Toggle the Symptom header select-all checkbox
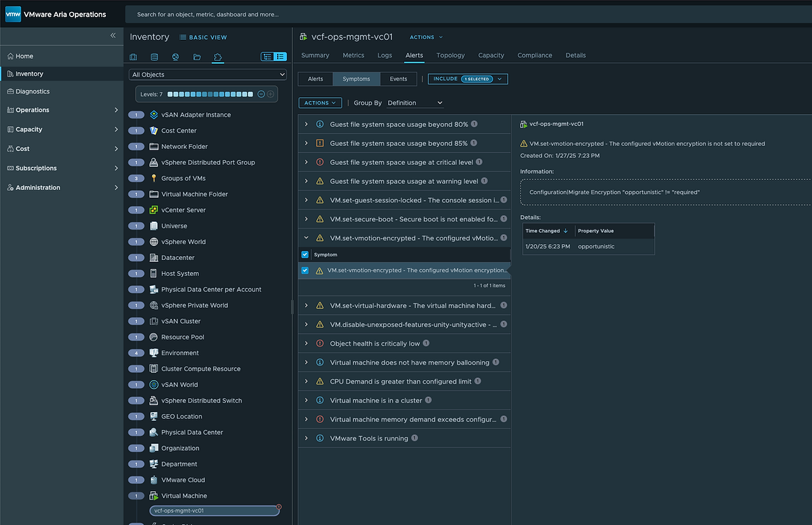The image size is (812, 525). tap(305, 255)
